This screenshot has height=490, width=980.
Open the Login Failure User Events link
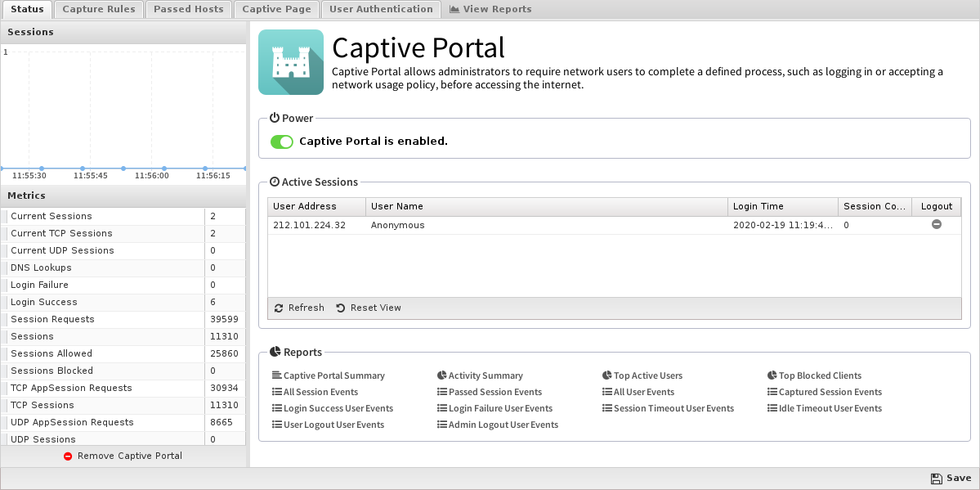[495, 408]
